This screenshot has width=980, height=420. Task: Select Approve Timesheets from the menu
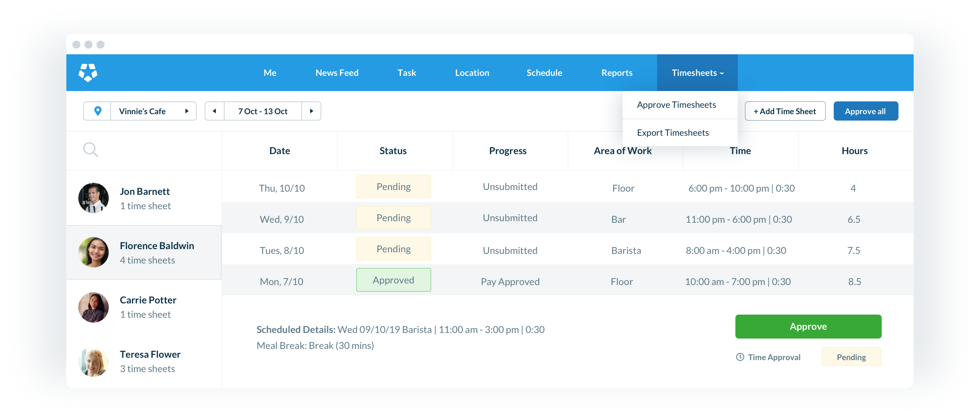tap(677, 105)
